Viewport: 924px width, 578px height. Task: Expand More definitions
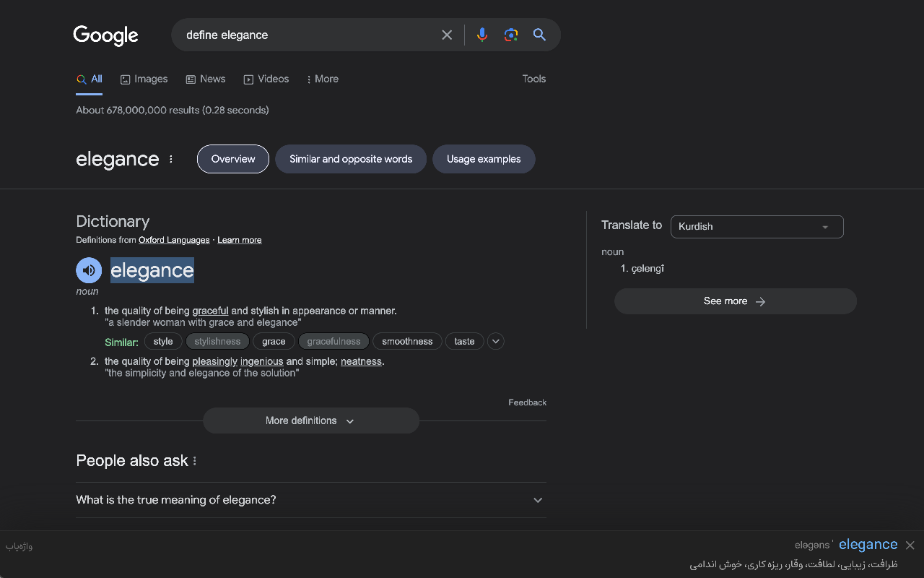click(x=310, y=420)
